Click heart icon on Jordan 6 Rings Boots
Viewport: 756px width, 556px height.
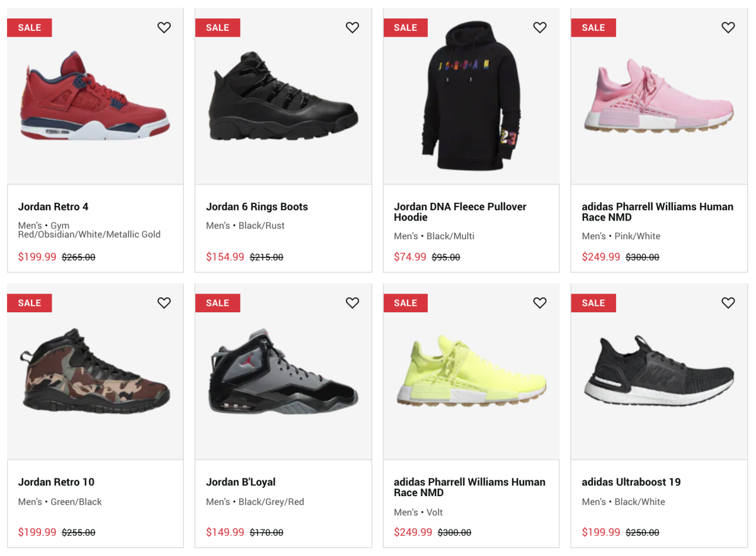point(352,28)
